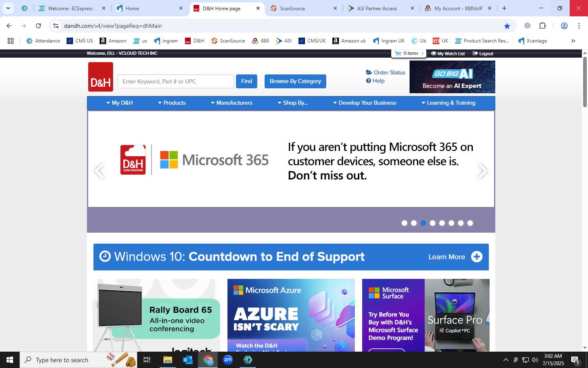Open the Microsoft Surface promo card
Viewport: 588px width, 368px height.
[425, 315]
